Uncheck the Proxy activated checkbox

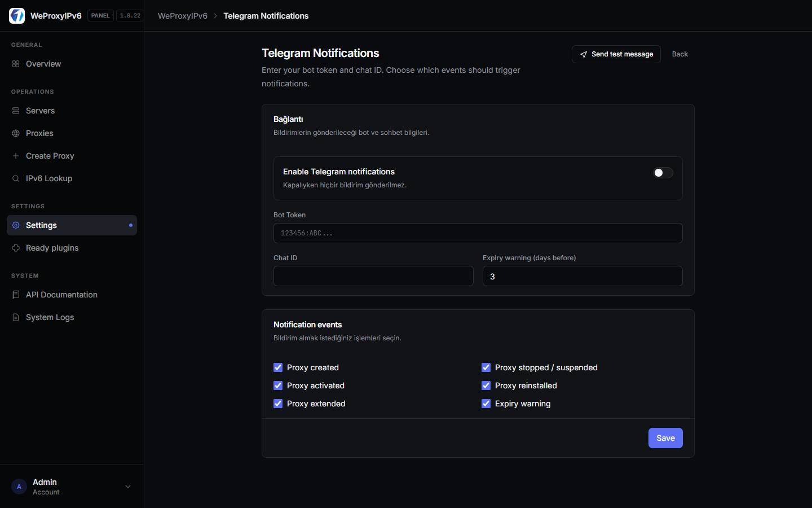point(278,386)
